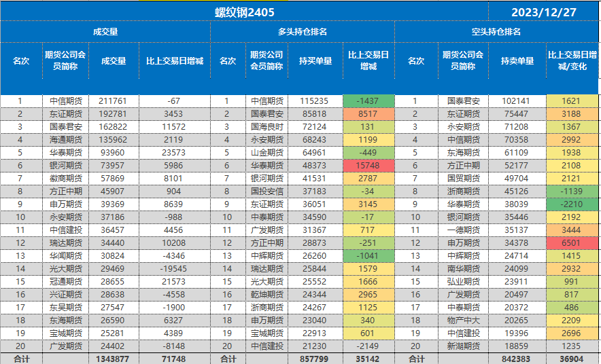Click the date cell 2023/12/27

543,12
